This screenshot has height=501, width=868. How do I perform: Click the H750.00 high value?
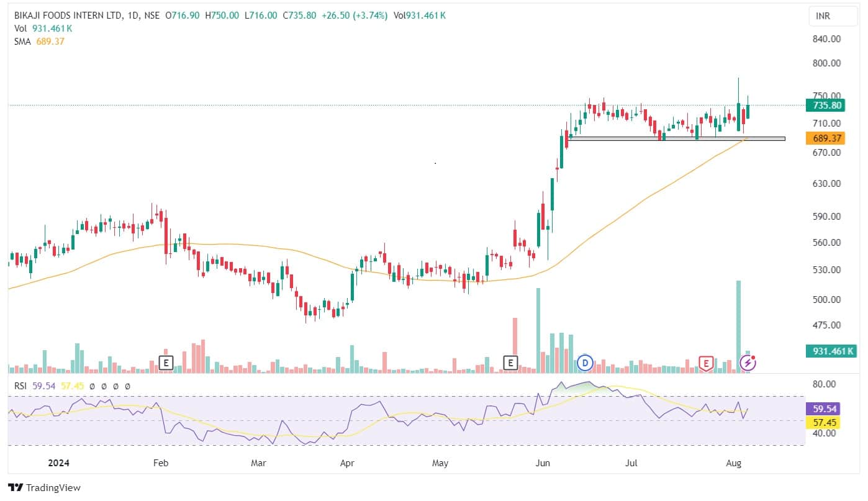222,15
